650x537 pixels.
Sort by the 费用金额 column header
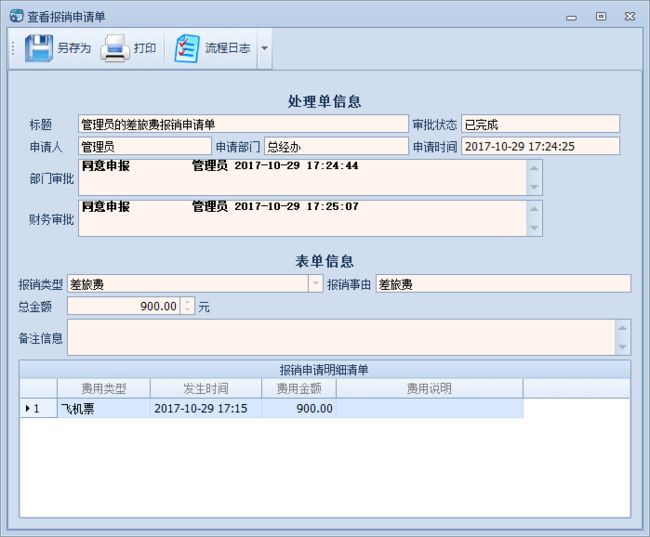[x=299, y=388]
